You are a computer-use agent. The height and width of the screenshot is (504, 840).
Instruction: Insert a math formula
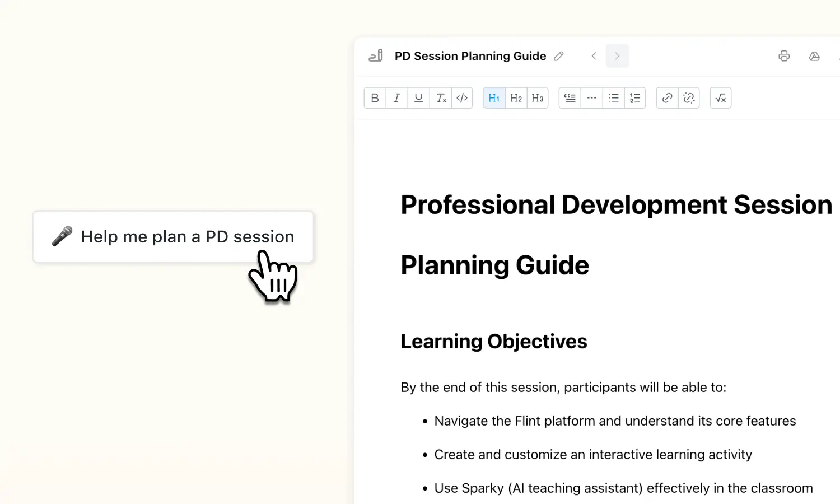point(720,98)
